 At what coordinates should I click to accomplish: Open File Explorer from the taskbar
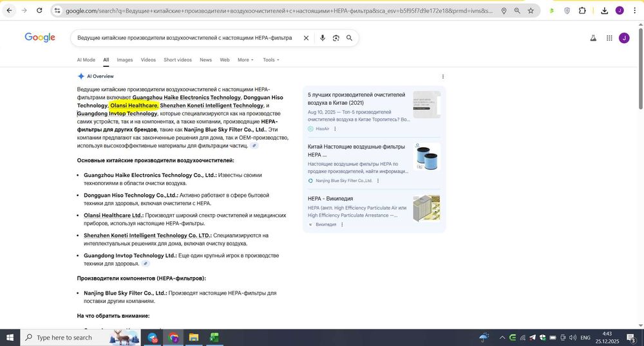tap(193, 338)
